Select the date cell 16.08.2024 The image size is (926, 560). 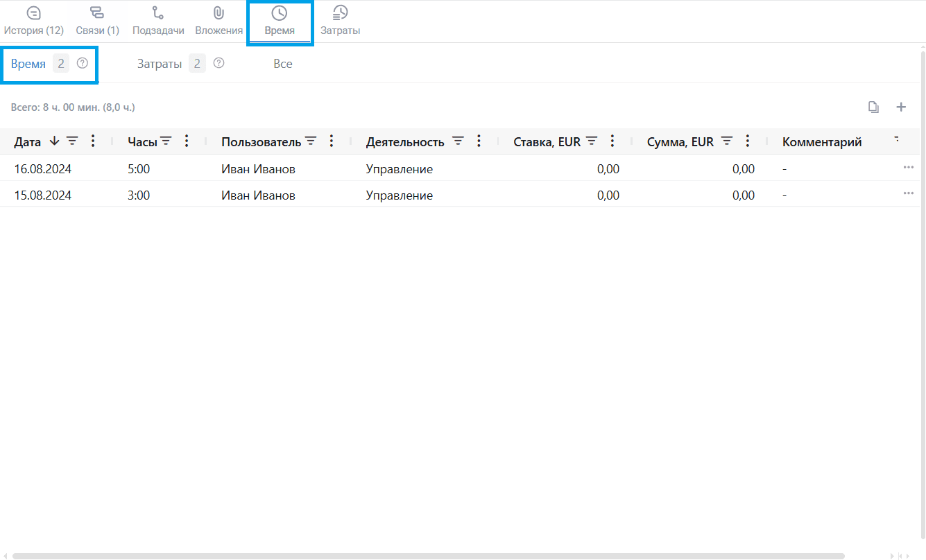[43, 169]
